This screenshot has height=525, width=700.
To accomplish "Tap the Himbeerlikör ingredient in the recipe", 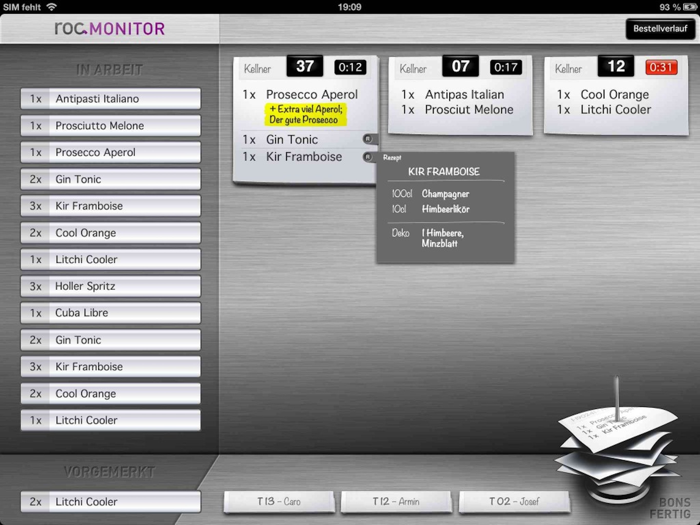I will click(446, 209).
